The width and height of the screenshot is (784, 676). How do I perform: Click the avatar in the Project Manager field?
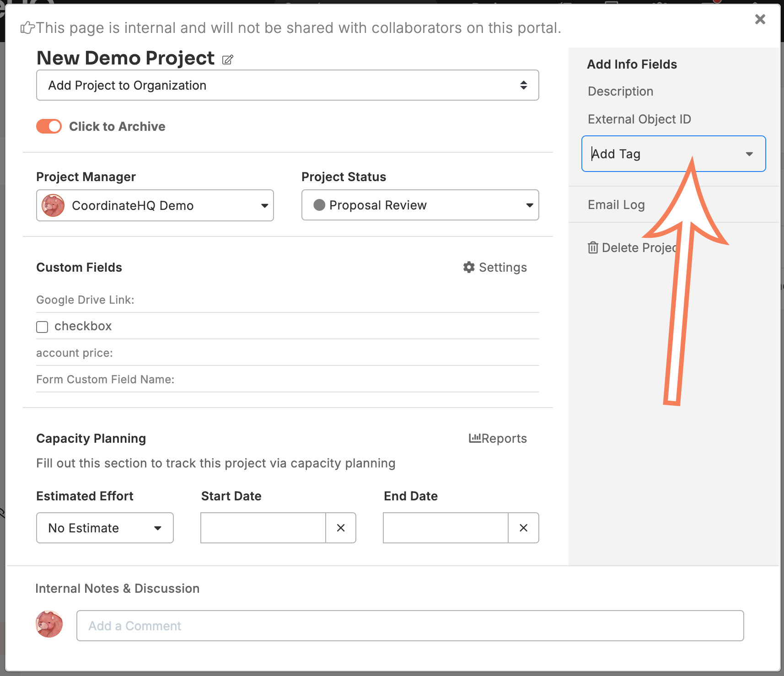click(53, 205)
